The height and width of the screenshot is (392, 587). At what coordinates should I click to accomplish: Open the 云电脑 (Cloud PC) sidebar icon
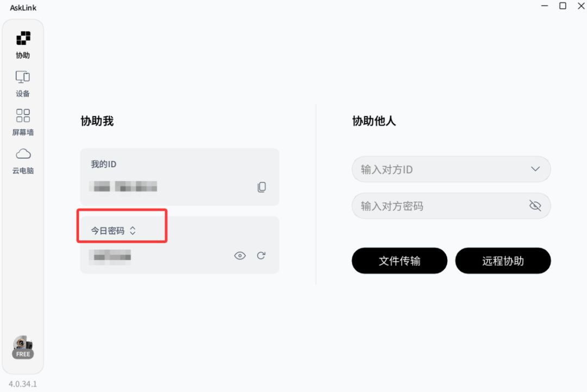pyautogui.click(x=23, y=160)
